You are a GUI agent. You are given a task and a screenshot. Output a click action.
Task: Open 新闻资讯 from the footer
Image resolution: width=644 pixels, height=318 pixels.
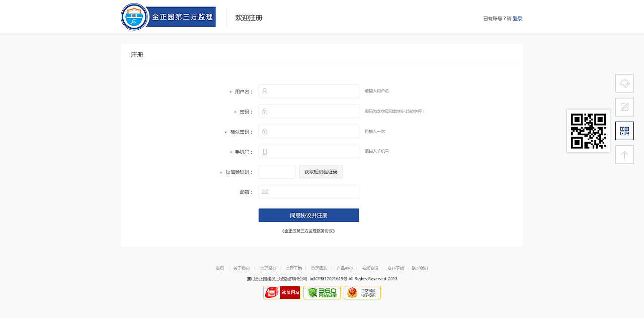[x=370, y=268]
